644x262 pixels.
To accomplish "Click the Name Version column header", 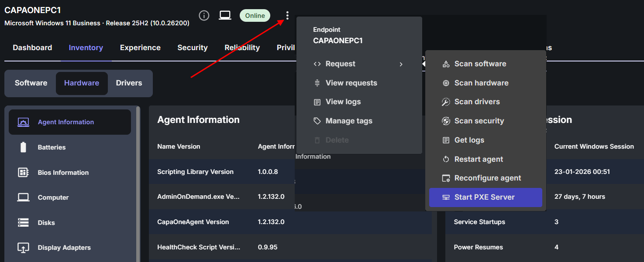I will [179, 146].
